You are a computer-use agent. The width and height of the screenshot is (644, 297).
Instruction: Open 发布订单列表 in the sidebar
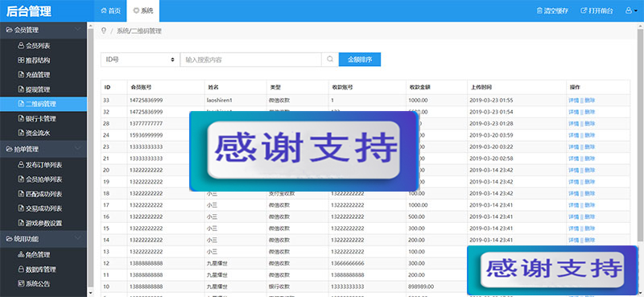tap(39, 165)
